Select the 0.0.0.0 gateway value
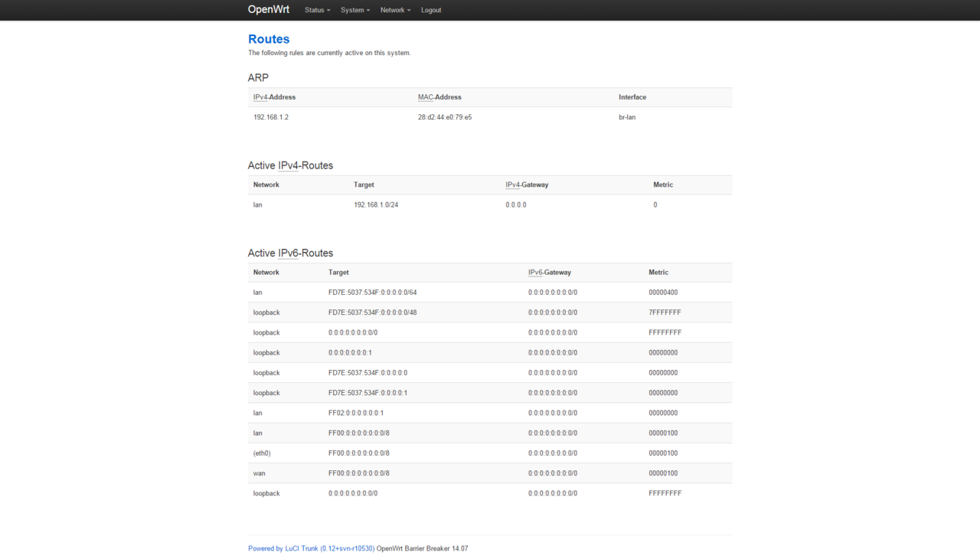This screenshot has width=980, height=556. click(516, 204)
